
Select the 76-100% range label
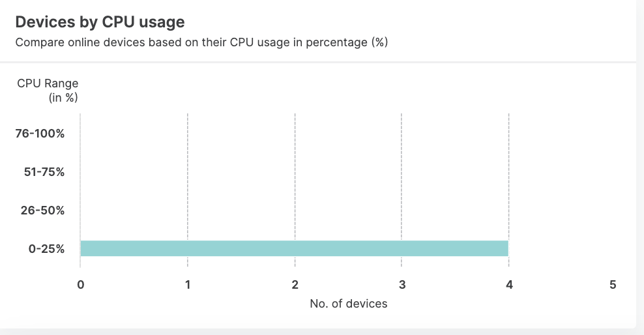click(40, 134)
